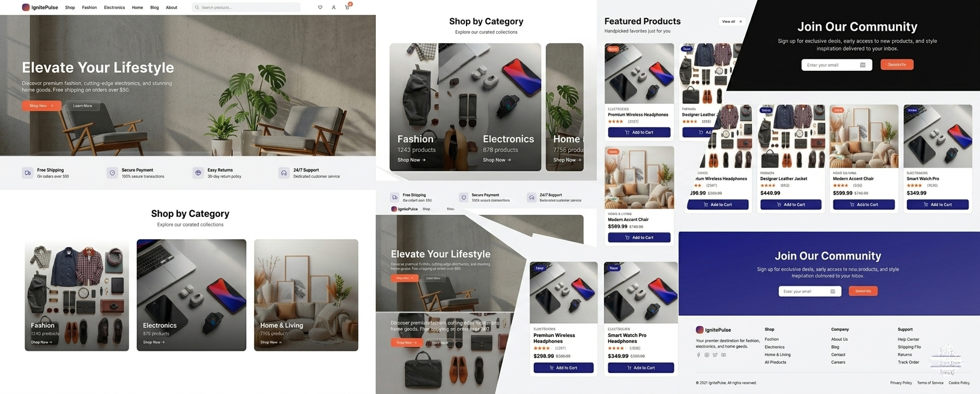This screenshot has width=980, height=394.
Task: Open the 'All Products' footer link
Action: (x=775, y=362)
